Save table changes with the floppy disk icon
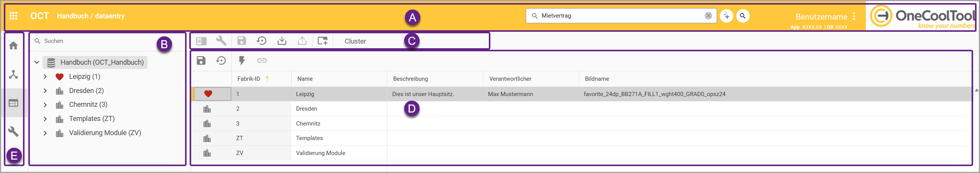 (x=201, y=60)
